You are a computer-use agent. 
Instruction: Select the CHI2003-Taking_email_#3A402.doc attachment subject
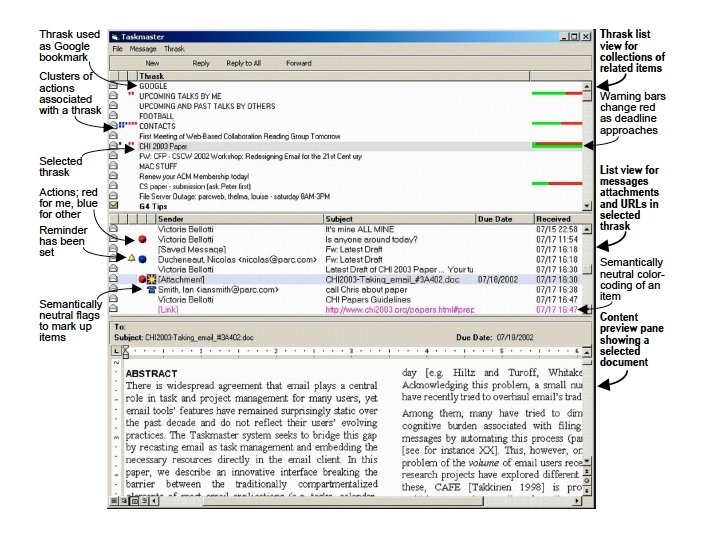point(392,280)
